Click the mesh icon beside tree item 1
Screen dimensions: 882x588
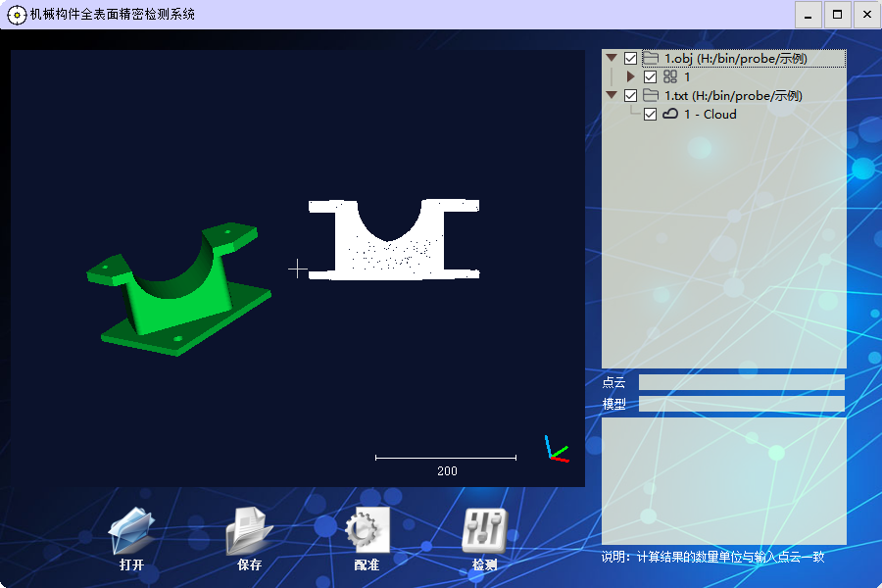[668, 76]
